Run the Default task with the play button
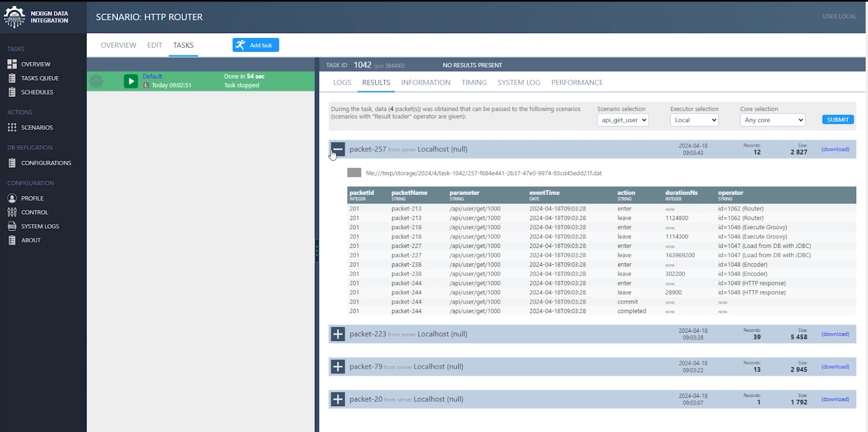868x432 pixels. pos(130,81)
